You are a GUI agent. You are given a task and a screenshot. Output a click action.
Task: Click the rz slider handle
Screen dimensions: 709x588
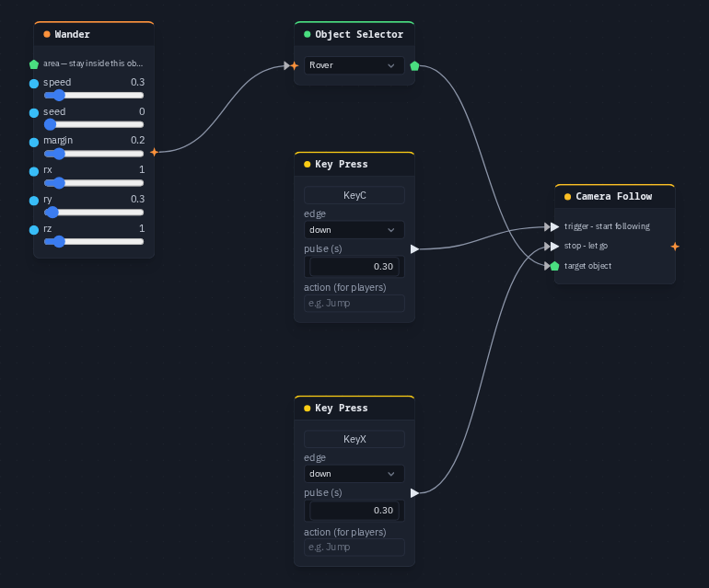(x=59, y=242)
